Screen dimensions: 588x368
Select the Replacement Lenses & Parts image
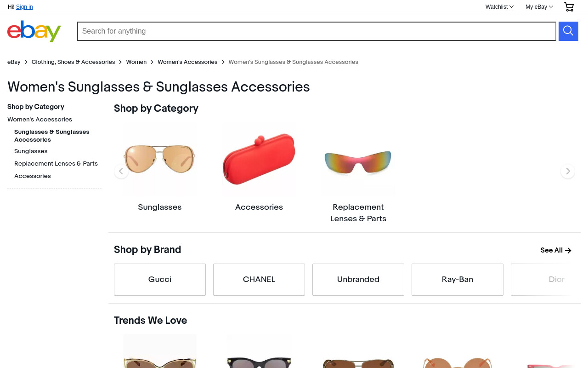coord(358,160)
